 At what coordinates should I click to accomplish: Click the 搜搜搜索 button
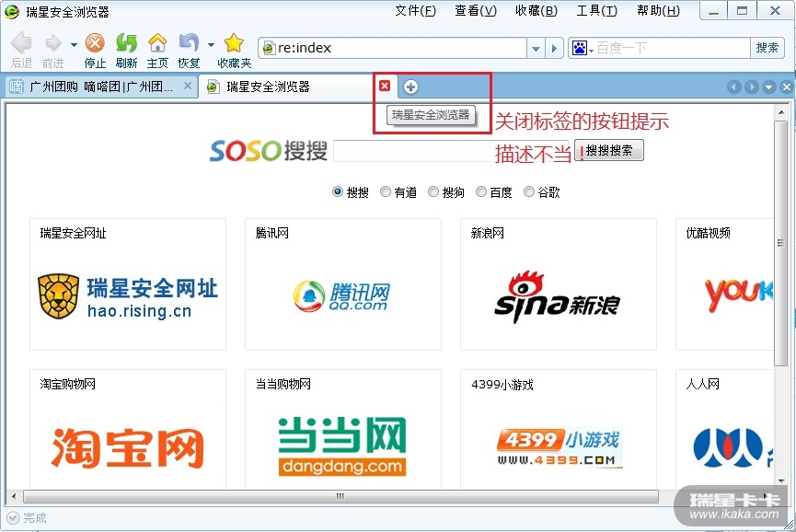[x=609, y=150]
